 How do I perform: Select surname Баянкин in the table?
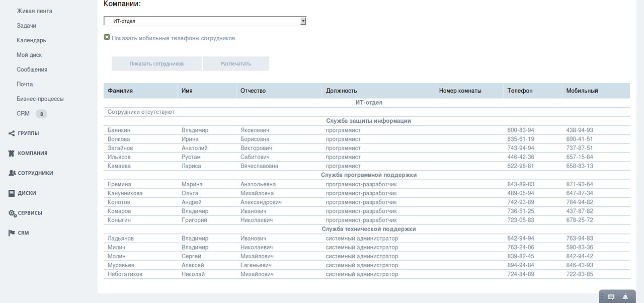click(119, 130)
